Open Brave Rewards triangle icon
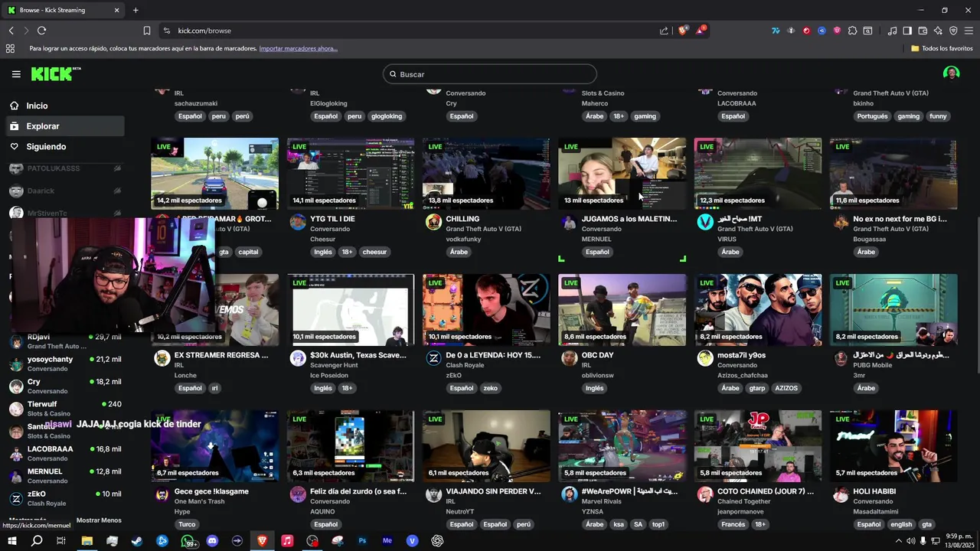 (701, 31)
